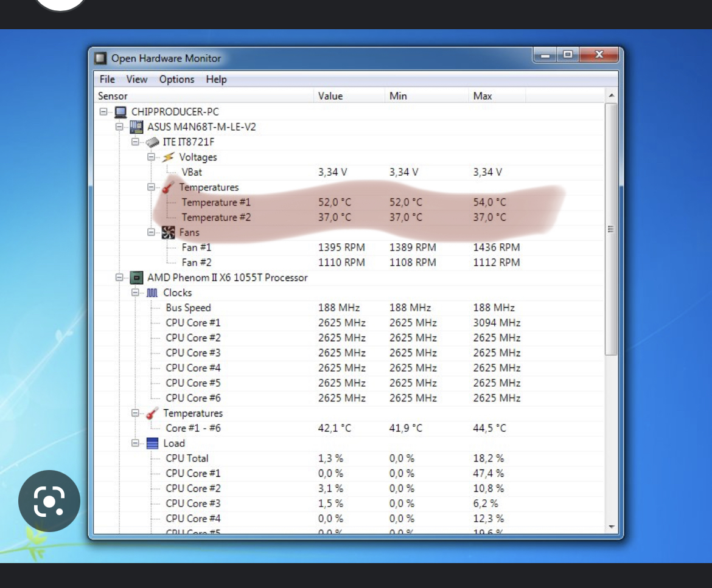Click the 1395 RPM fan value
This screenshot has height=588, width=712.
pos(341,247)
